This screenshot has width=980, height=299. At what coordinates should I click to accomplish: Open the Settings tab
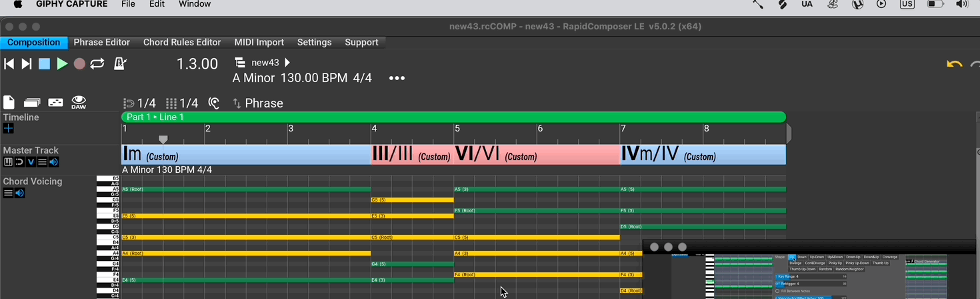coord(314,42)
